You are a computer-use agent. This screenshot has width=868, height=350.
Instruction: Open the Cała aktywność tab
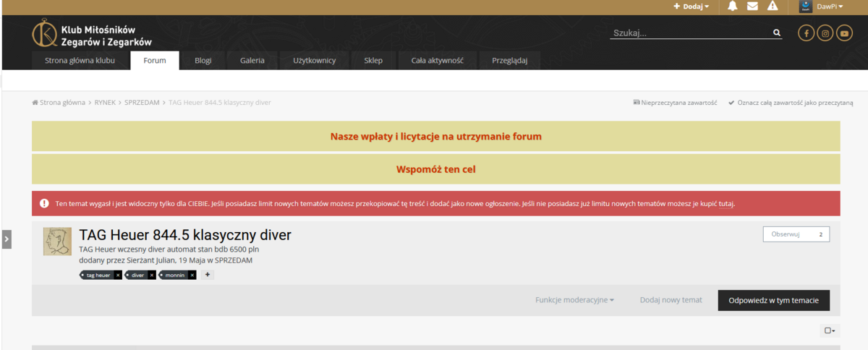[x=437, y=61]
